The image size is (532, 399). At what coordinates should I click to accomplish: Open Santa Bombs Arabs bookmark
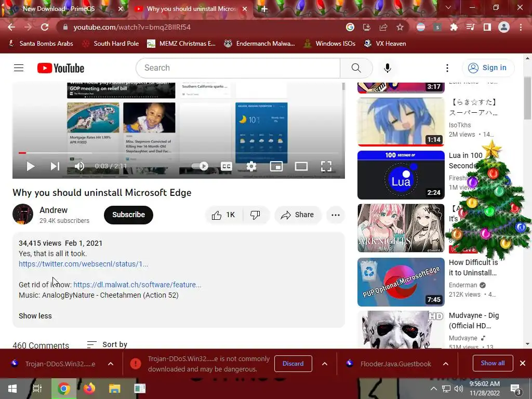coord(41,44)
